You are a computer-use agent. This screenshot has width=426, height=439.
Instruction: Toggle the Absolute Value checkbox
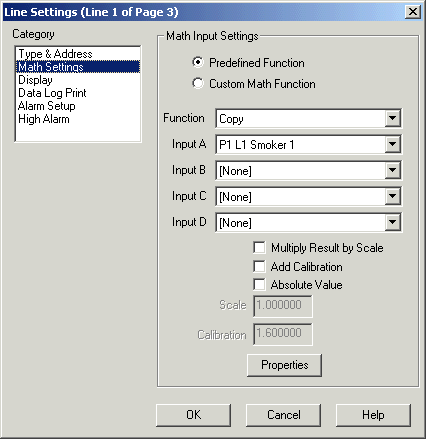(x=259, y=285)
